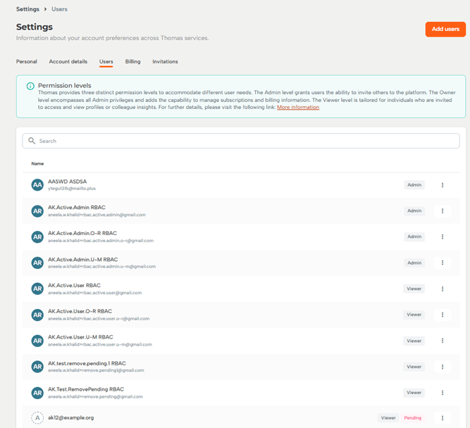Open three-dot menu for AK.Active.User.U-M RBAC
This screenshot has height=428, width=470.
[x=442, y=341]
